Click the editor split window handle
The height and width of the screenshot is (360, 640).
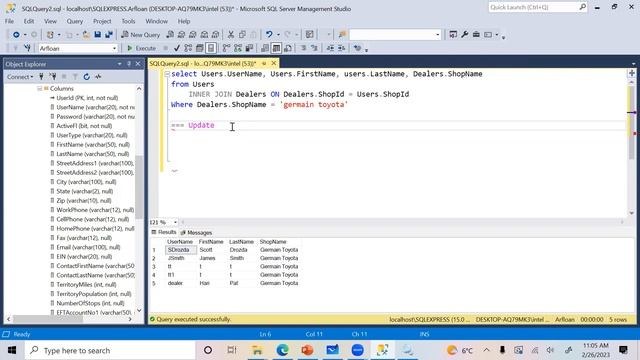tap(631, 73)
